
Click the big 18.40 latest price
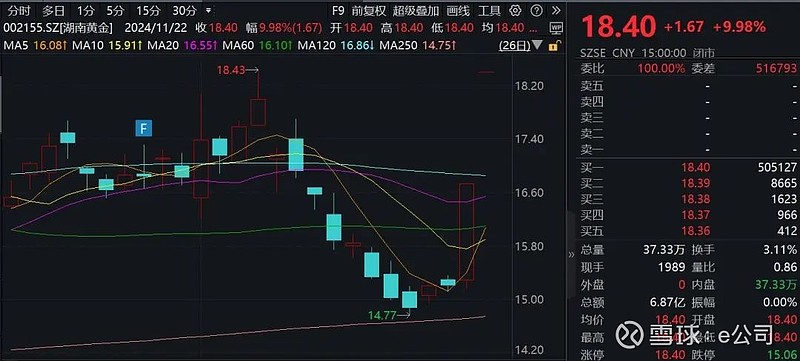pyautogui.click(x=618, y=27)
